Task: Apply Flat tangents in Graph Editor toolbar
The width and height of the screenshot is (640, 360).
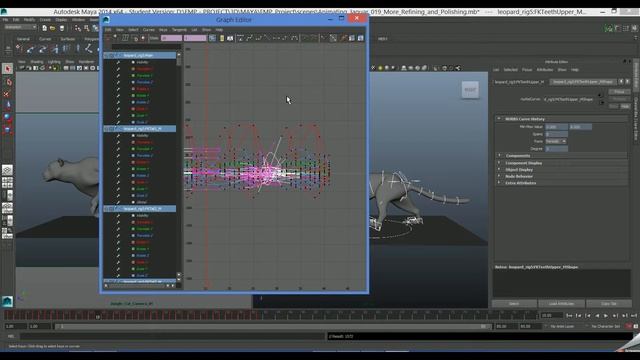Action: 276,38
